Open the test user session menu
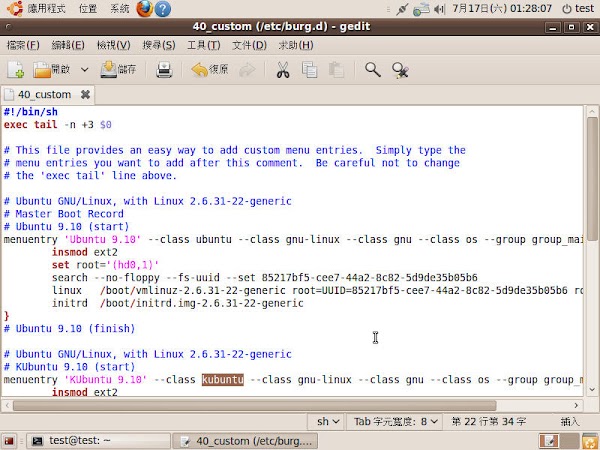Viewport: 600px width, 450px height. (x=577, y=8)
